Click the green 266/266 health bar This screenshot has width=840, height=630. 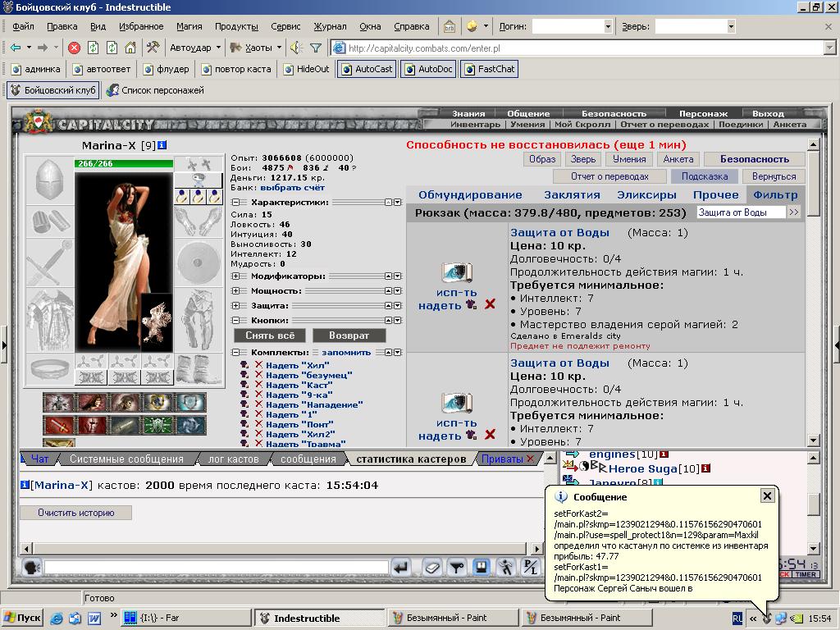point(124,163)
